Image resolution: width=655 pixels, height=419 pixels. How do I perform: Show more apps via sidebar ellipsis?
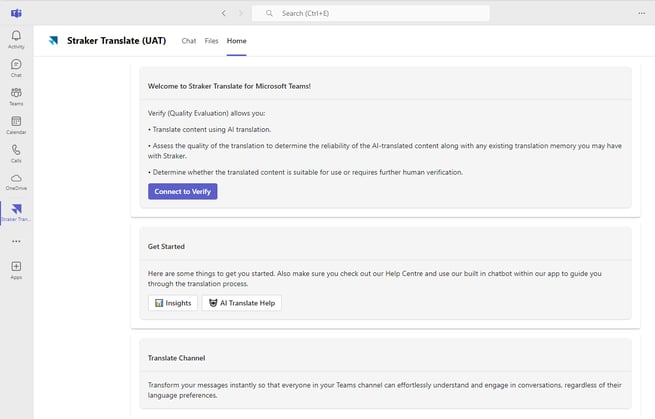pos(16,241)
